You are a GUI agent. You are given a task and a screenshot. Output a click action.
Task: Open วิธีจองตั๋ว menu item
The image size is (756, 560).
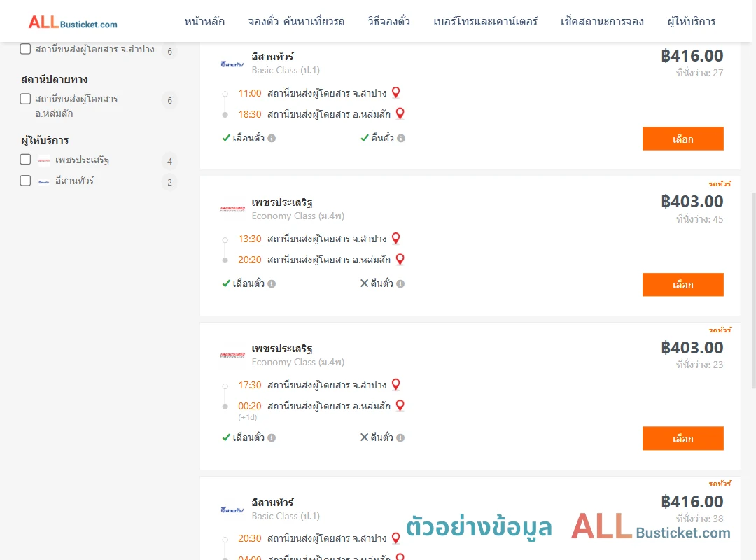point(388,22)
